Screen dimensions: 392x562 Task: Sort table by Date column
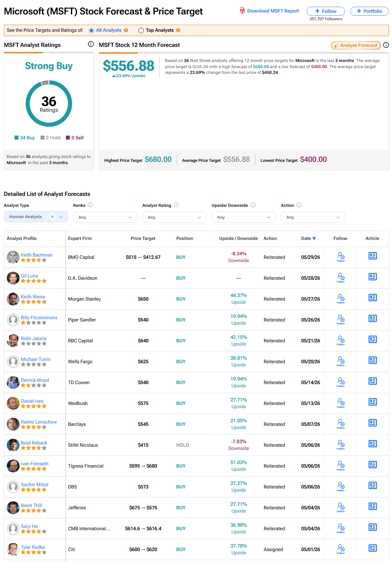tap(309, 238)
